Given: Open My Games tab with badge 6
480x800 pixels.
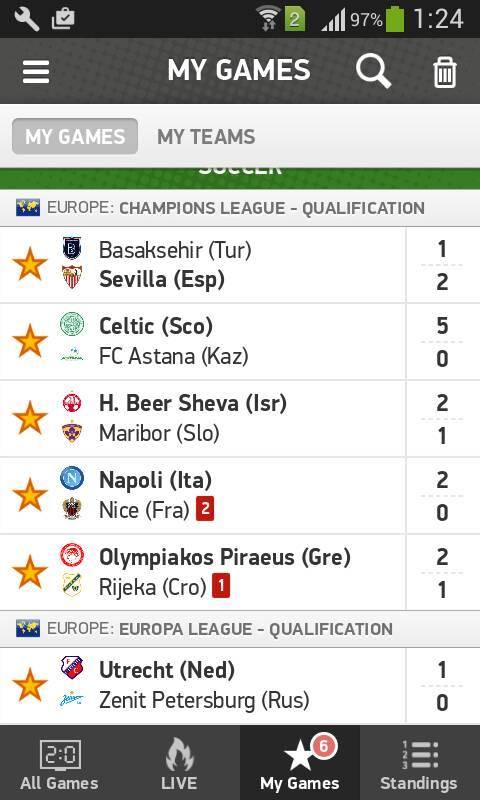Looking at the screenshot, I should tap(300, 763).
